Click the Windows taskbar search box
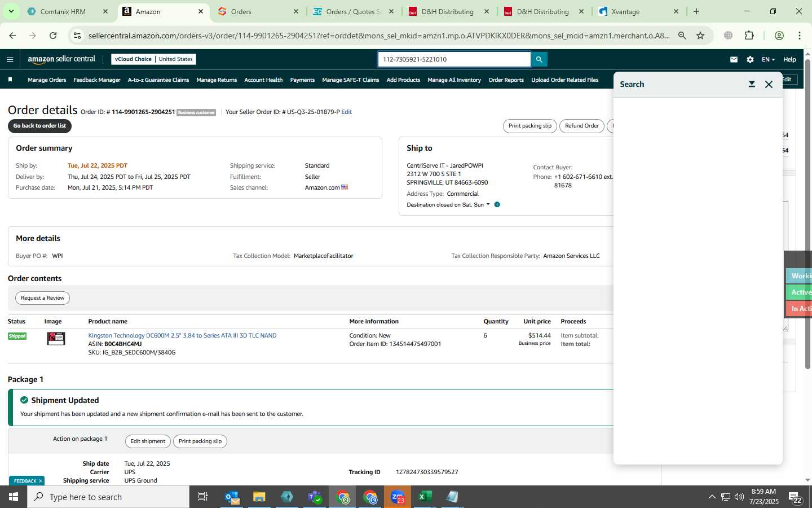The height and width of the screenshot is (508, 812). [108, 497]
